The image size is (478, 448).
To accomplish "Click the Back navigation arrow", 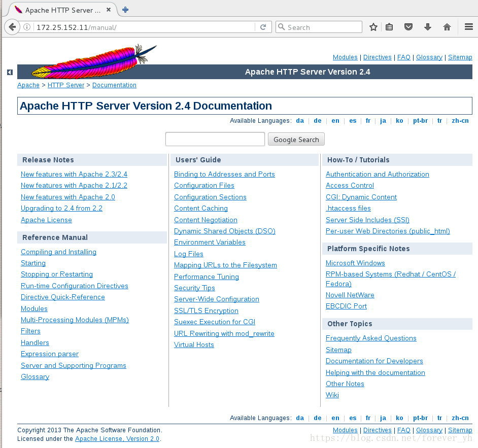I will point(12,27).
